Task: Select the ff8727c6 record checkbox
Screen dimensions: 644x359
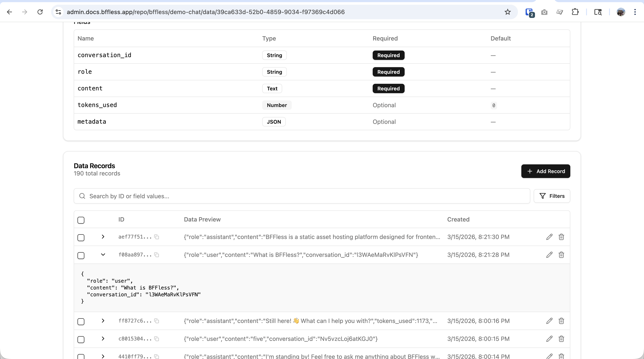Action: click(x=81, y=321)
